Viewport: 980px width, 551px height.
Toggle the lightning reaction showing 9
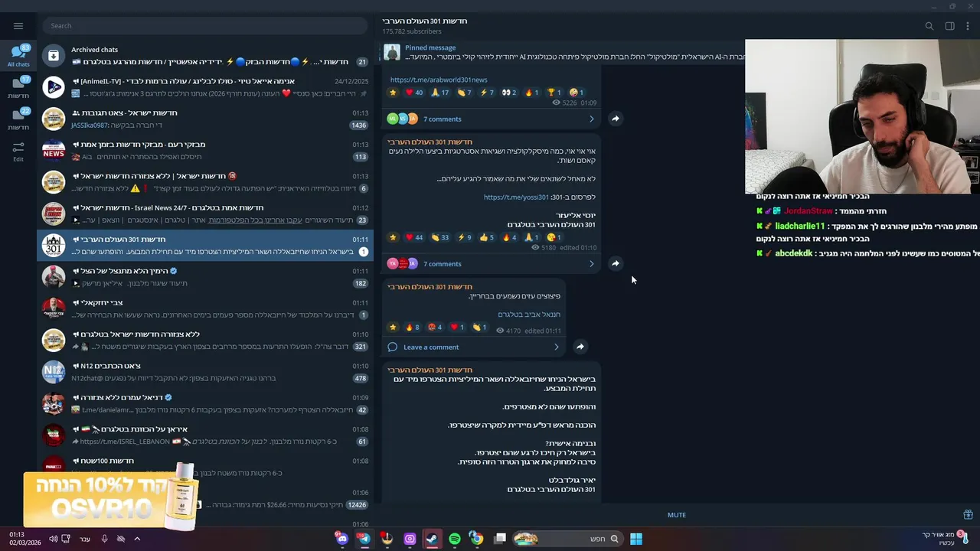click(465, 237)
